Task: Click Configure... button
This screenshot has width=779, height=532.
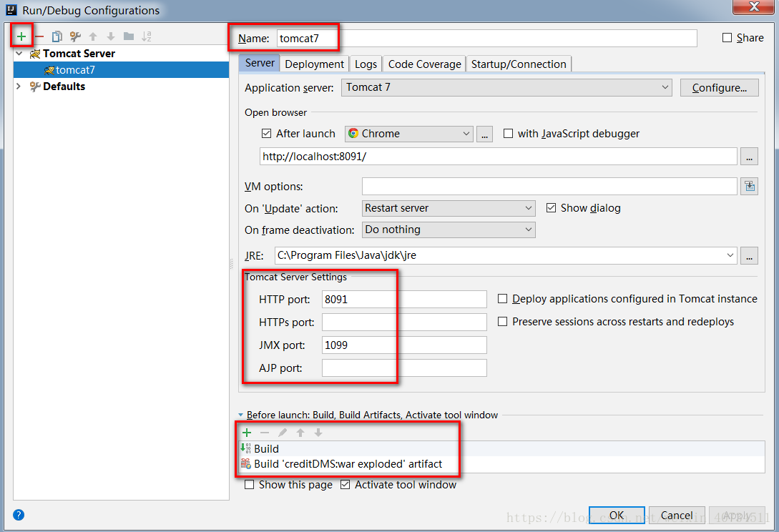Action: [x=719, y=88]
